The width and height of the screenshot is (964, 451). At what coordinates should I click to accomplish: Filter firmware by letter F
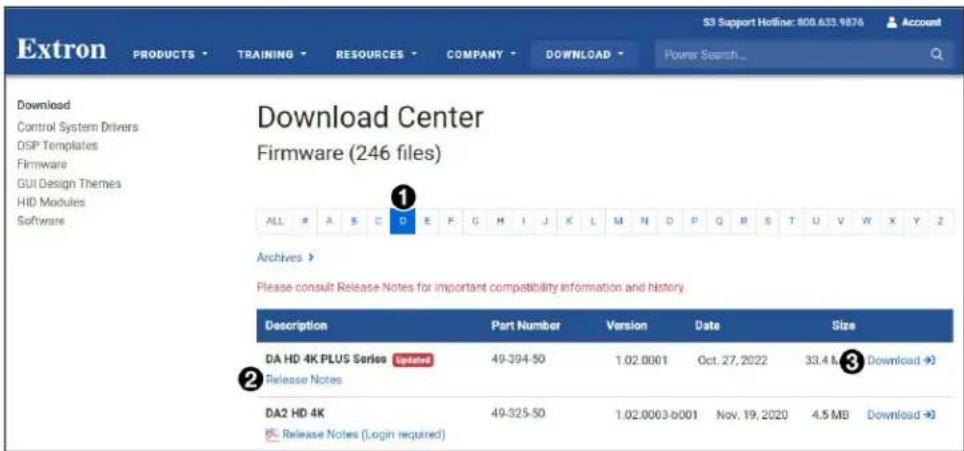pyautogui.click(x=451, y=222)
